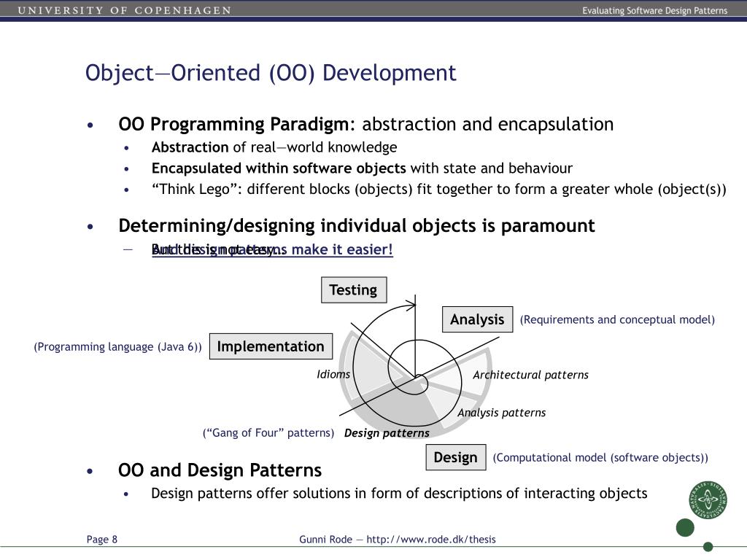Screen dimensions: 747x560
Task: Select the Analysis box in the diagram
Action: click(x=477, y=319)
